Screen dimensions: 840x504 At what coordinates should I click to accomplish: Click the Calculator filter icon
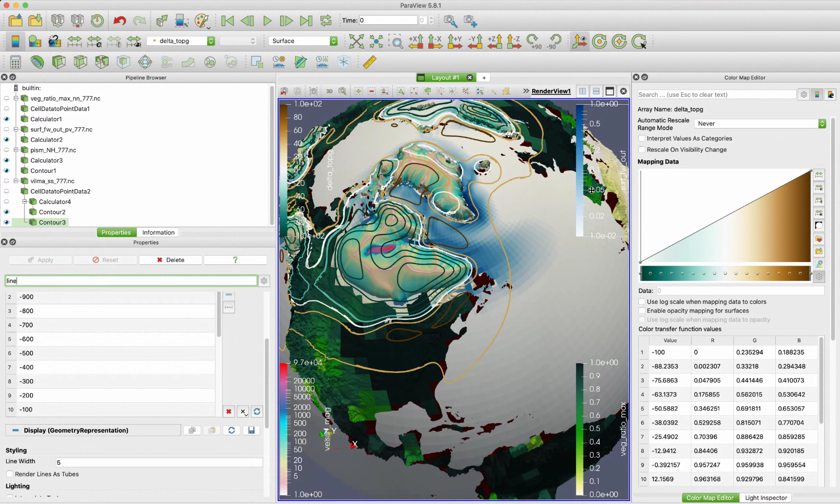[15, 62]
